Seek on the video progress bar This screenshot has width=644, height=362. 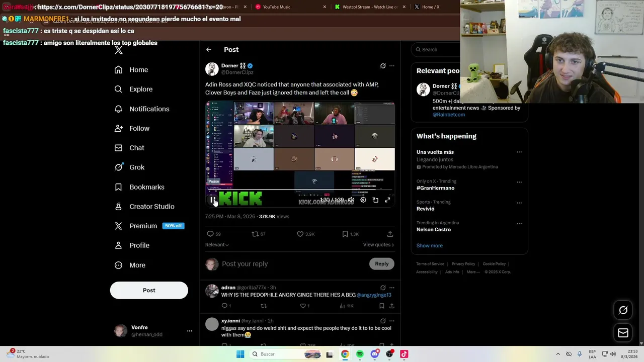point(300,190)
